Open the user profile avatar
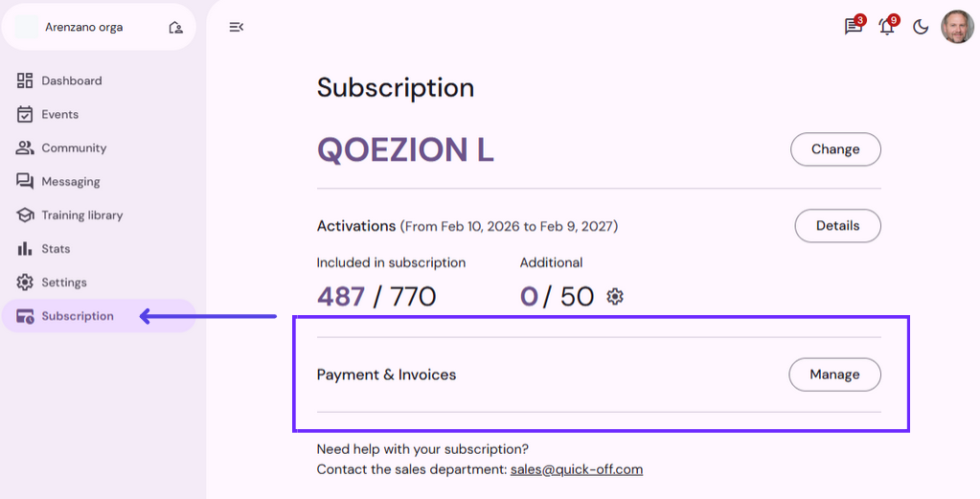This screenshot has height=499, width=980. click(957, 27)
